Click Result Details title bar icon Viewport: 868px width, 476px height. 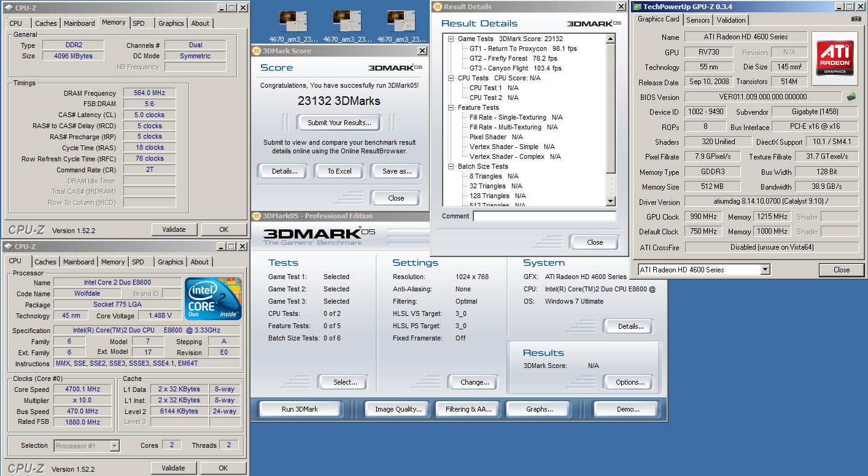coord(438,7)
